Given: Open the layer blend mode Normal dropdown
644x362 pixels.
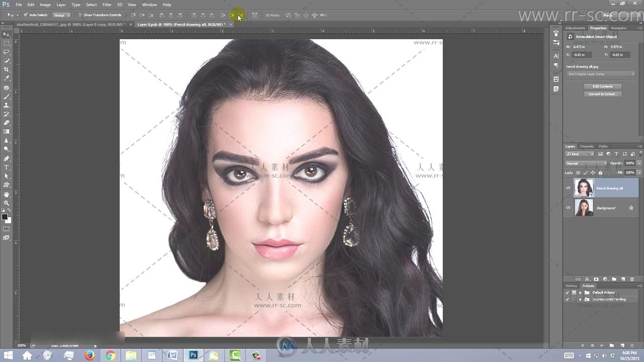Looking at the screenshot, I should click(587, 163).
